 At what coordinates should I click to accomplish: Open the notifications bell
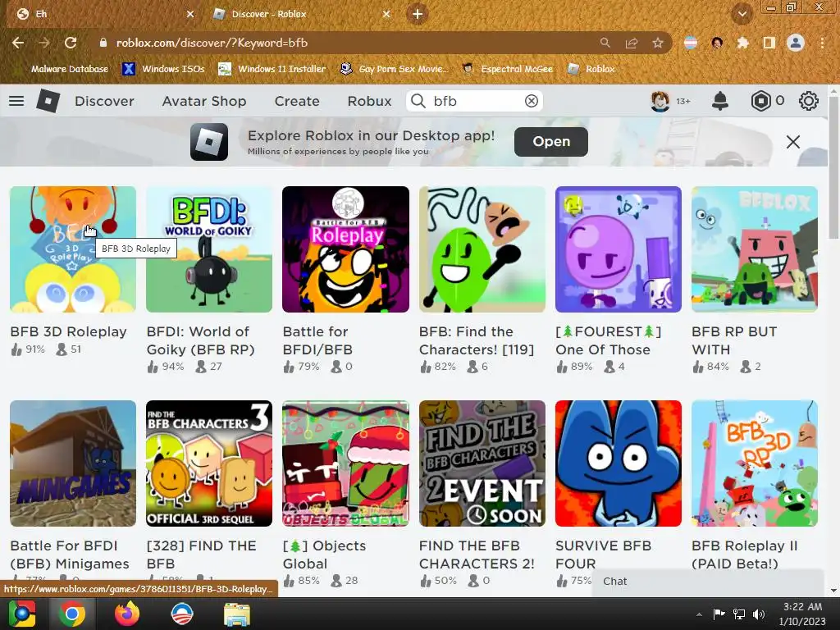point(719,101)
